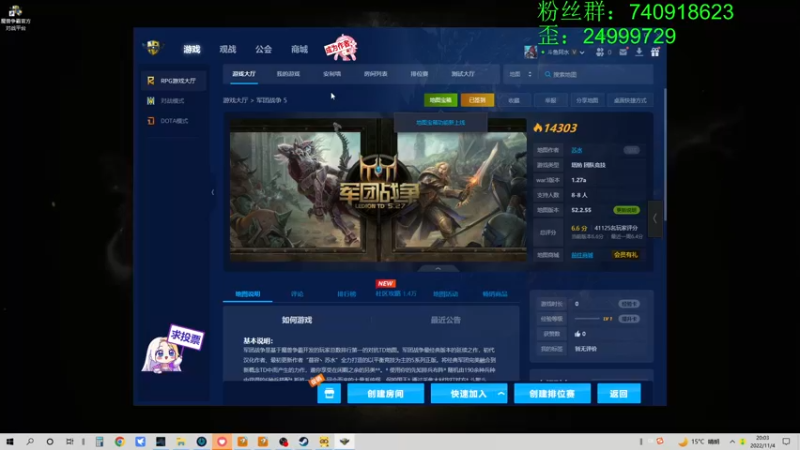Switch to the 地图说明 tab
This screenshot has width=800, height=450.
coord(247,294)
